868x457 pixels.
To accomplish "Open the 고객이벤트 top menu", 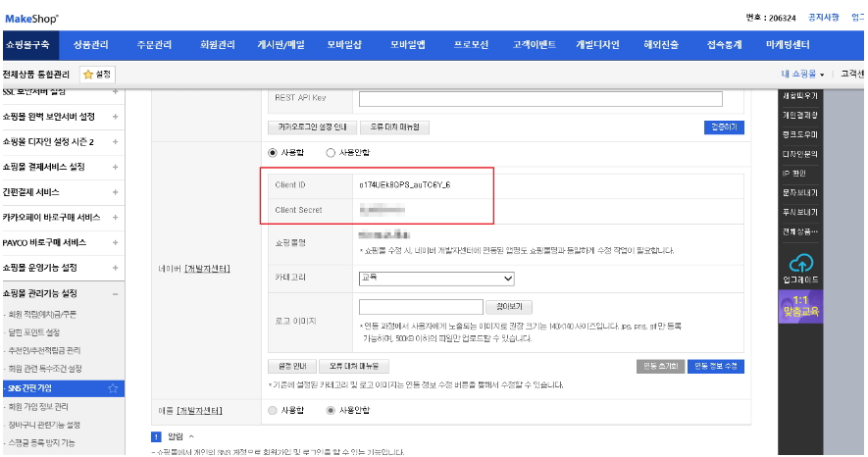I will coord(535,45).
